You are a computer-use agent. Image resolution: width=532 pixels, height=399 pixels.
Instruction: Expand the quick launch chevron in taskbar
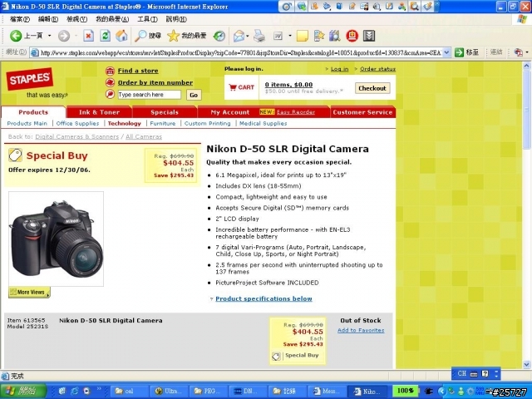[x=99, y=389]
